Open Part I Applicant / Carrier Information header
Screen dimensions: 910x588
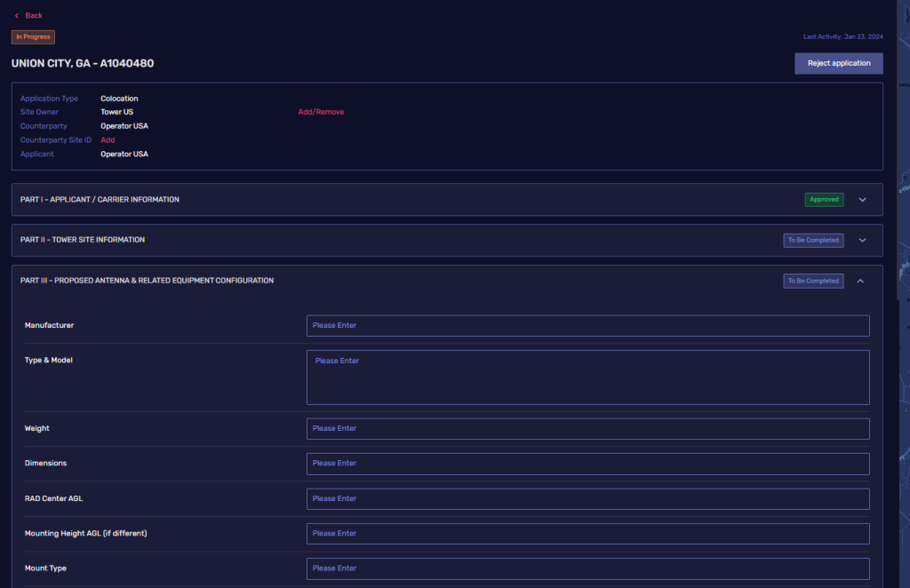click(100, 200)
